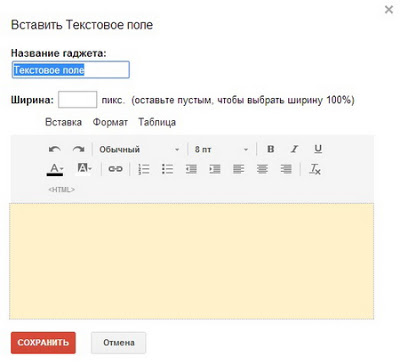Open the Формат menu
Image resolution: width=400 pixels, height=364 pixels.
coord(110,122)
